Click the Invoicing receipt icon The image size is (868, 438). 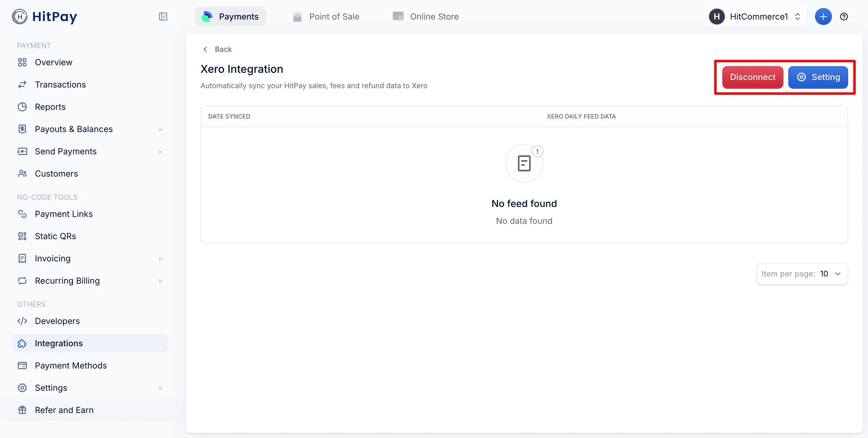[22, 258]
